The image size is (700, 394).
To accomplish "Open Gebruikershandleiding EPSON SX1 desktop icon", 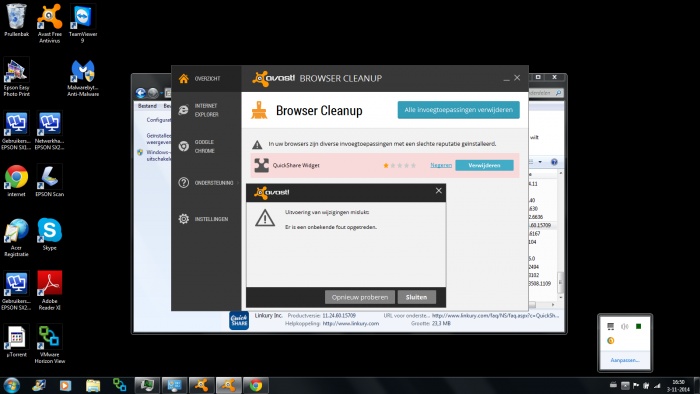I will [17, 130].
